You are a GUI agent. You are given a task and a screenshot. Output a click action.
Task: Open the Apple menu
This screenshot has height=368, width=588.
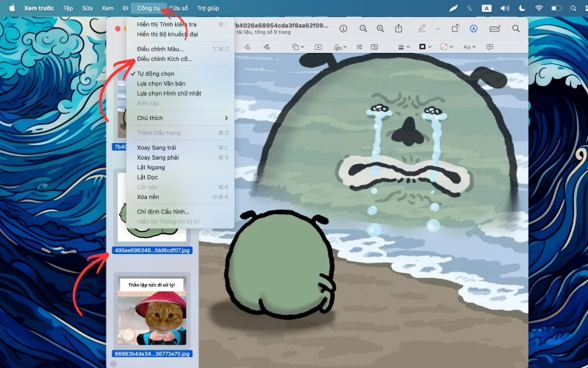click(x=12, y=8)
